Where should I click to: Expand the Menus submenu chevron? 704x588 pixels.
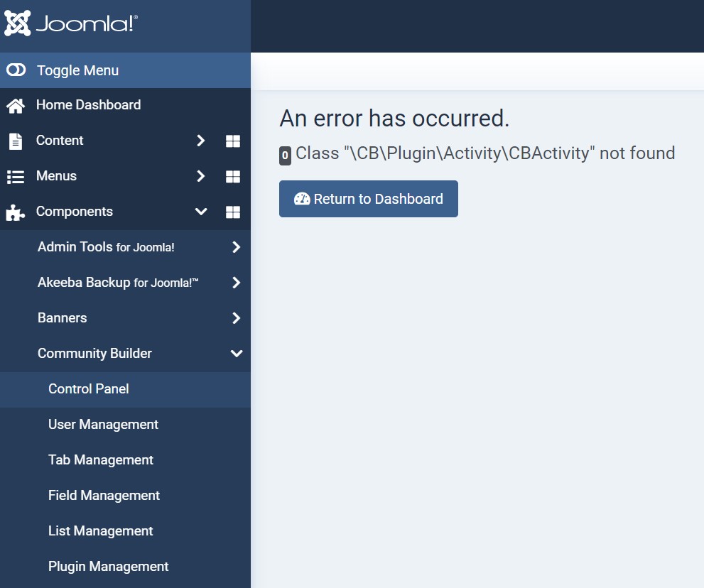click(201, 176)
